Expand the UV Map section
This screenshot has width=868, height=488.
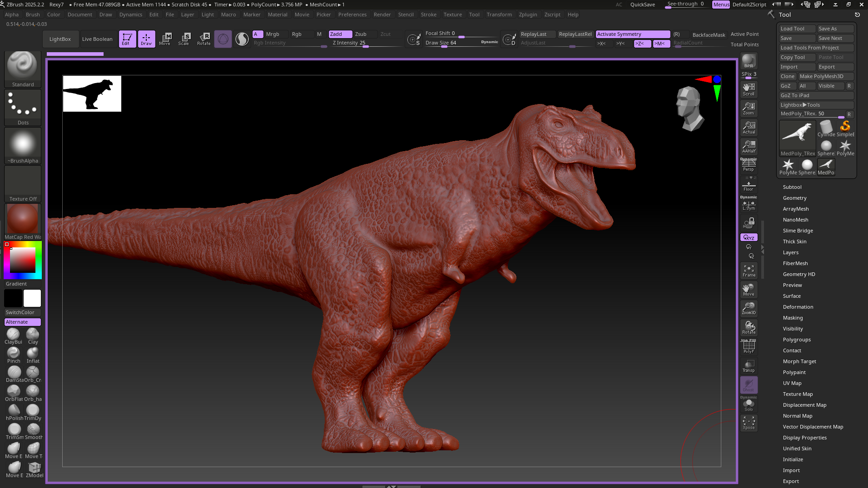tap(792, 383)
